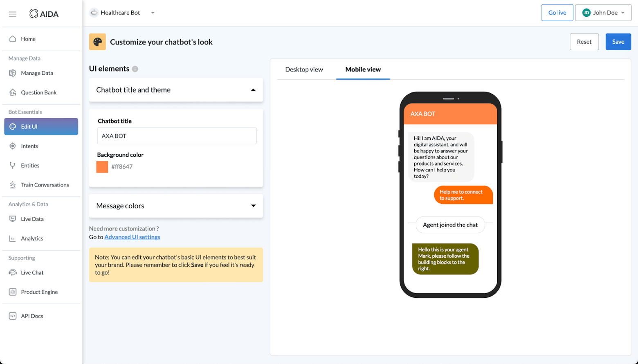Expand the Message colors section
The height and width of the screenshot is (364, 638).
pos(254,206)
